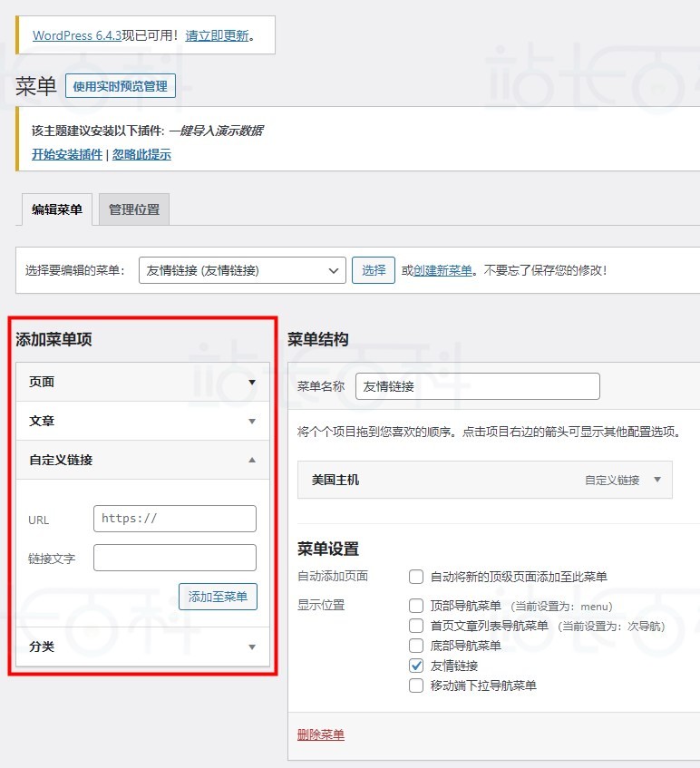Click the 请立即更新 link
The height and width of the screenshot is (768, 700).
pyautogui.click(x=217, y=36)
